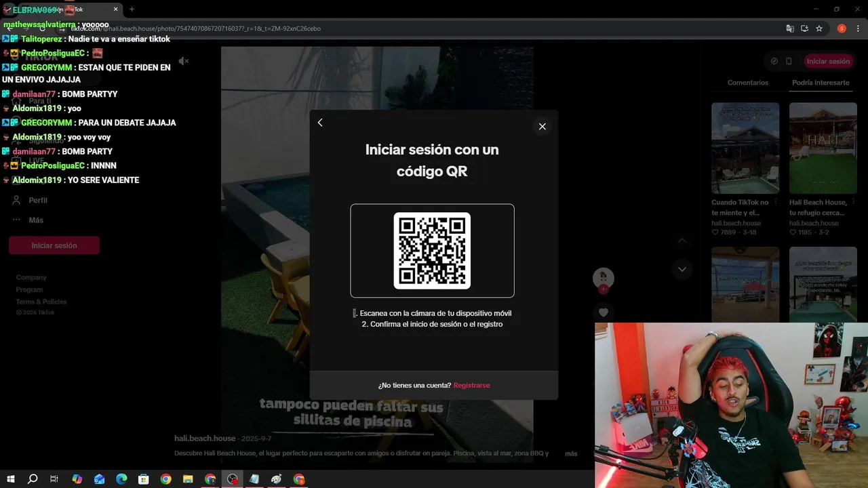The width and height of the screenshot is (868, 488).
Task: Like the post with the heart icon
Action: [x=604, y=312]
